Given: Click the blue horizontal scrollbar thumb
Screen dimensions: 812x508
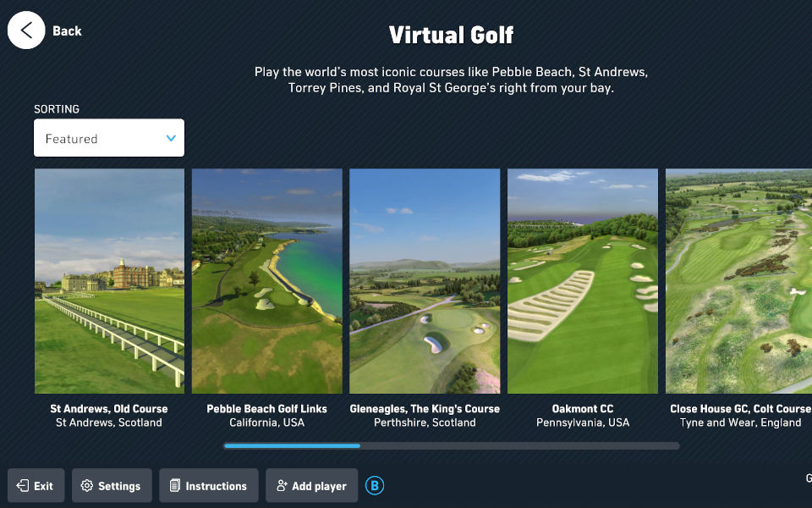Looking at the screenshot, I should (292, 446).
